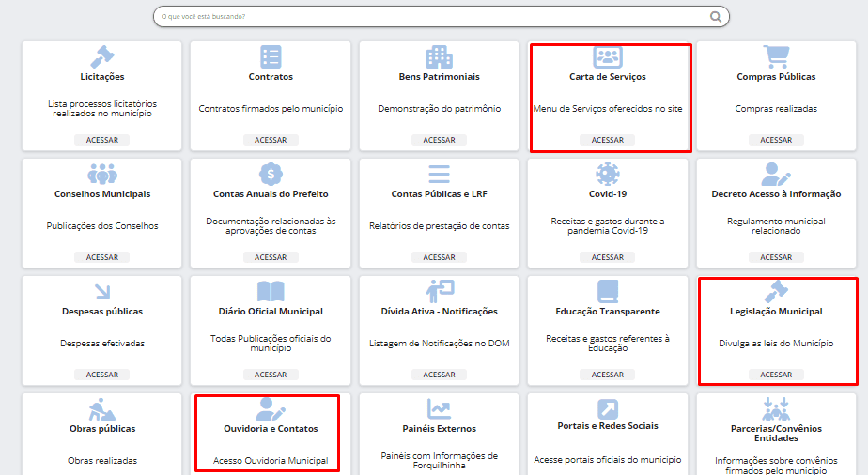Click the Despesas públicas arrow icon
This screenshot has height=475, width=868.
pyautogui.click(x=101, y=291)
